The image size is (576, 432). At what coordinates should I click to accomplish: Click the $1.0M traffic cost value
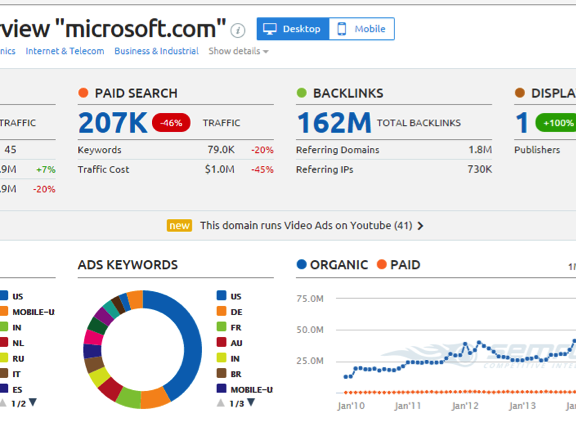220,169
